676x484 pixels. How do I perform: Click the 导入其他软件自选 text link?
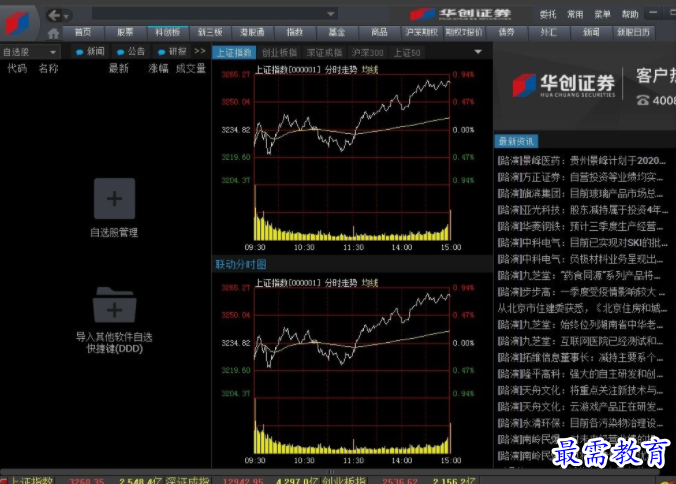coord(114,337)
